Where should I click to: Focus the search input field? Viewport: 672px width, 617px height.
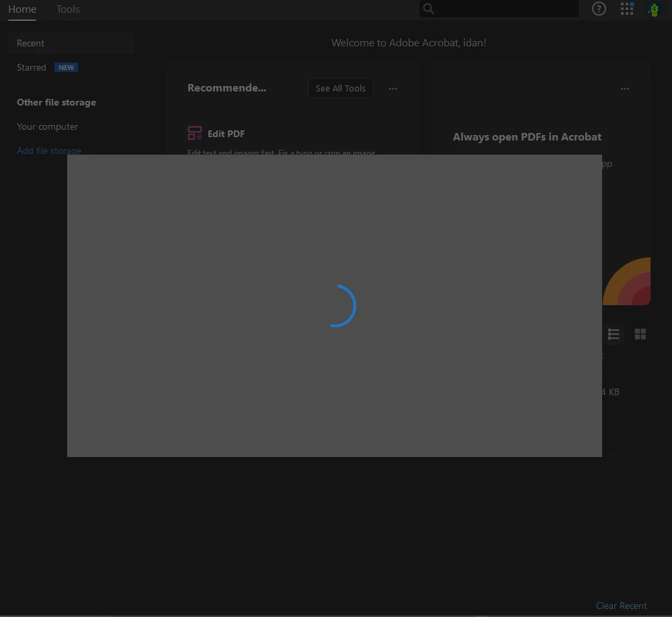(499, 9)
